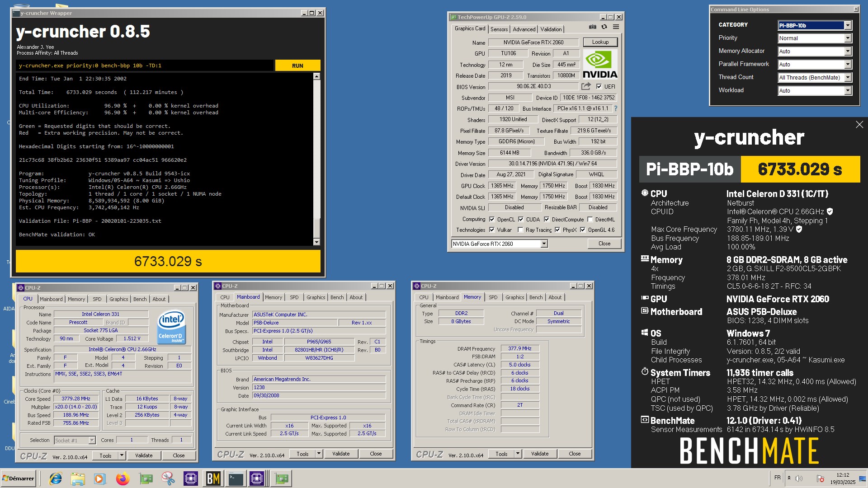Click Validate in the CPU-Z Mainboard window
Screen dimensions: 868x488
pos(341,454)
